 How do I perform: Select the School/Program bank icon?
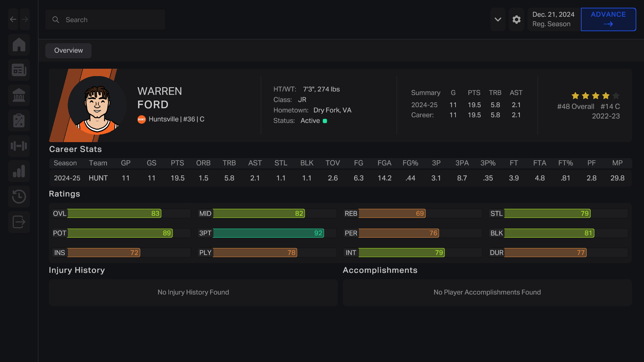click(19, 95)
